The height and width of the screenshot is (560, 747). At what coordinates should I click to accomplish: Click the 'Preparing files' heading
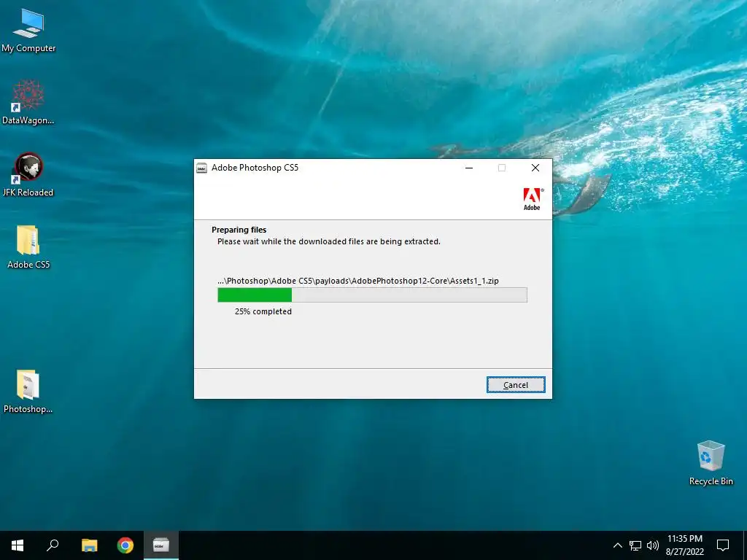coord(239,230)
